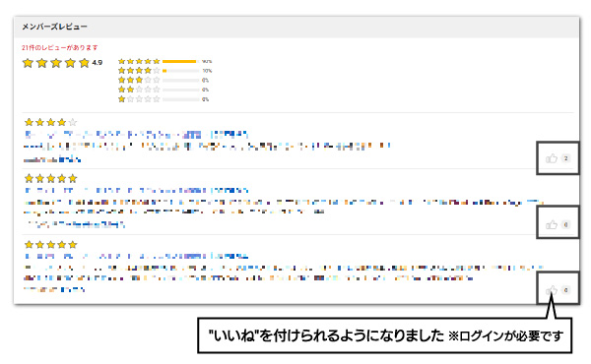This screenshot has height=364, width=591.
Task: Click like count badge showing 2
Action: (565, 158)
